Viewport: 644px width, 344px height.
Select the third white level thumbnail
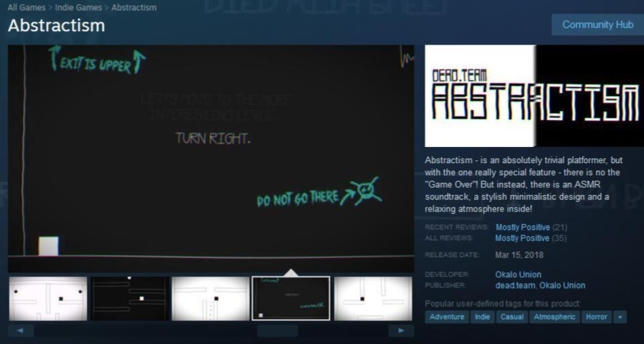211,299
